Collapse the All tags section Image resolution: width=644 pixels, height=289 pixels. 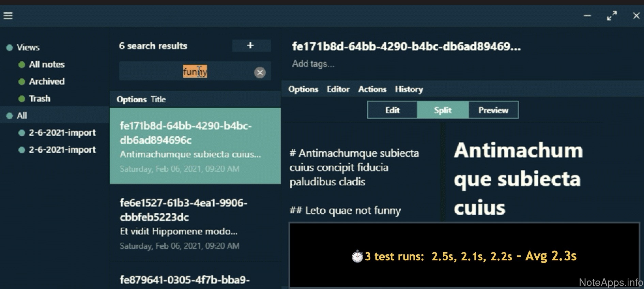10,116
